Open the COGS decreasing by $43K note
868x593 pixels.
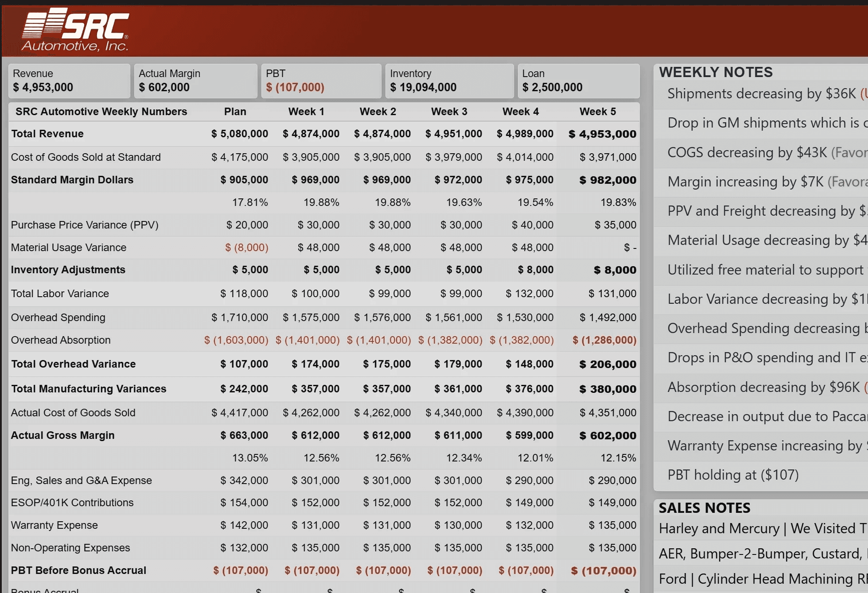pyautogui.click(x=761, y=152)
